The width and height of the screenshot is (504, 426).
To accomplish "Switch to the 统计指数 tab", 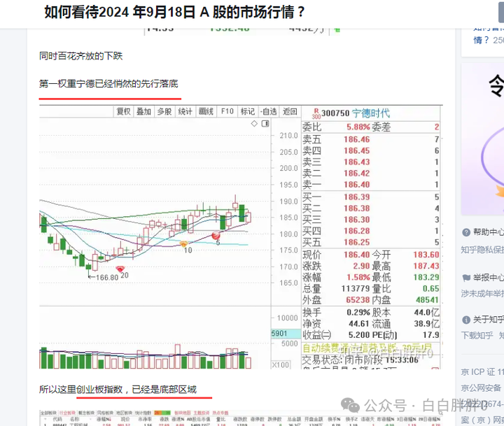I will [x=143, y=413].
